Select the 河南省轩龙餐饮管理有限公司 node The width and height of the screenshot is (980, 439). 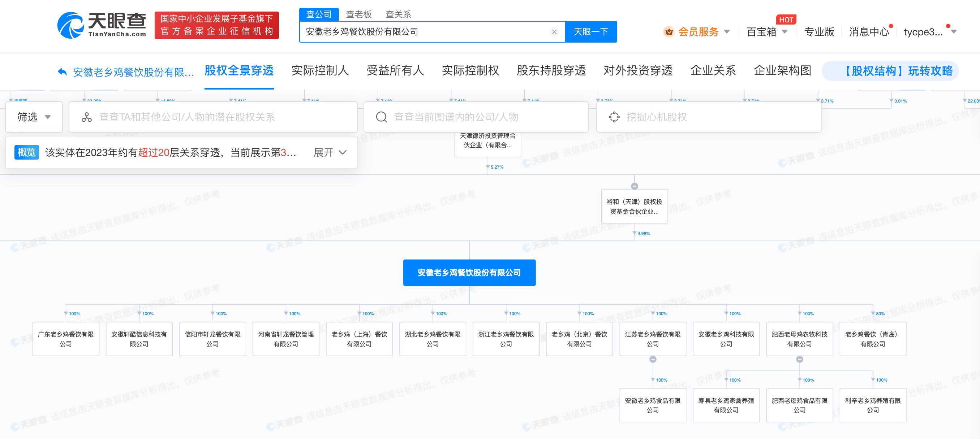point(286,339)
